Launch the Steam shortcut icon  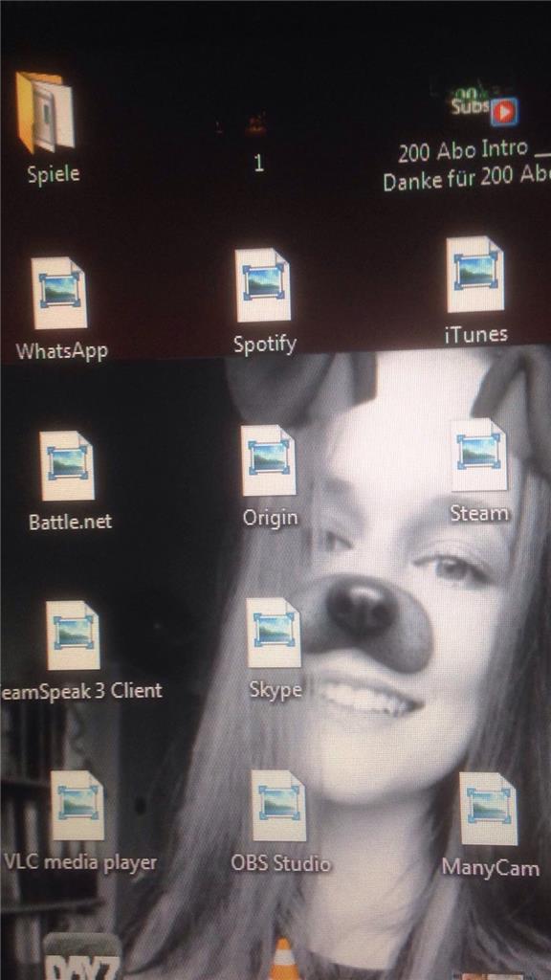click(x=479, y=455)
